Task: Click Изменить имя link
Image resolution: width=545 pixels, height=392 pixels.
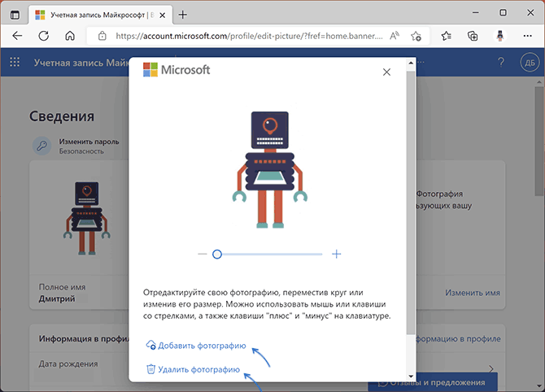Action: (x=473, y=293)
